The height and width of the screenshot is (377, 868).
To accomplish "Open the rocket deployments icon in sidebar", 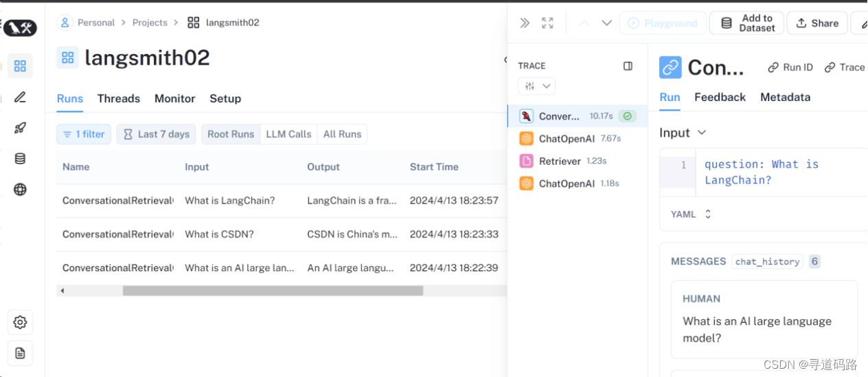I will click(20, 128).
